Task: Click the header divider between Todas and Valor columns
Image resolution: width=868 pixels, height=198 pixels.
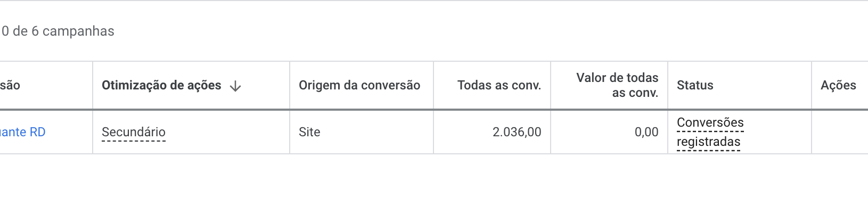Action: tap(551, 85)
